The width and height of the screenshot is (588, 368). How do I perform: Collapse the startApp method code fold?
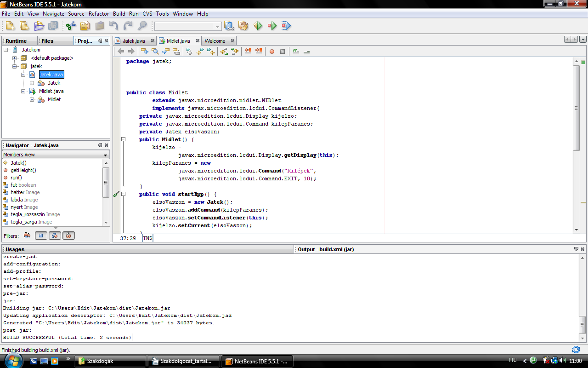(x=123, y=194)
